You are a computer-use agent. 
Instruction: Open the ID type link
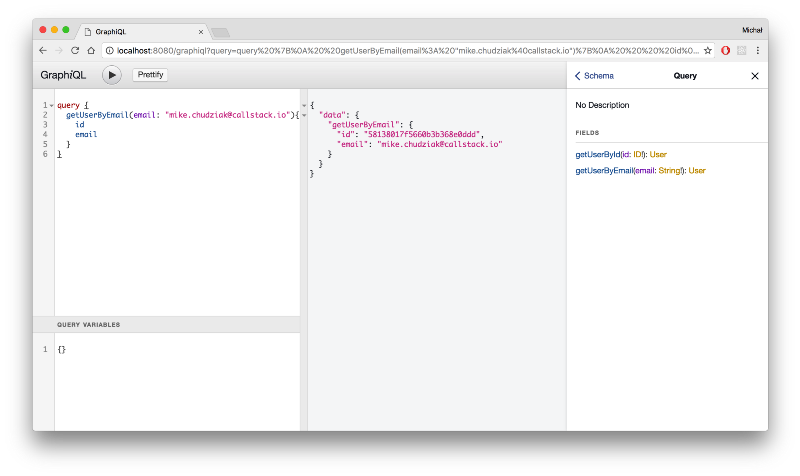[637, 154]
